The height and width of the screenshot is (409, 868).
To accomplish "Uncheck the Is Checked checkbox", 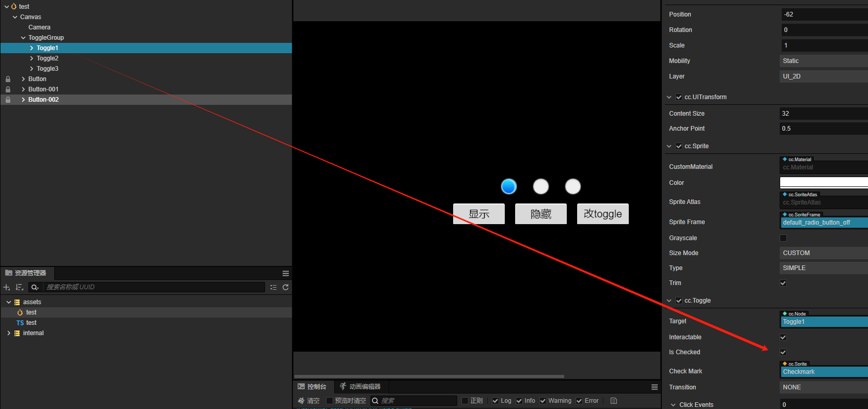I will pyautogui.click(x=783, y=352).
